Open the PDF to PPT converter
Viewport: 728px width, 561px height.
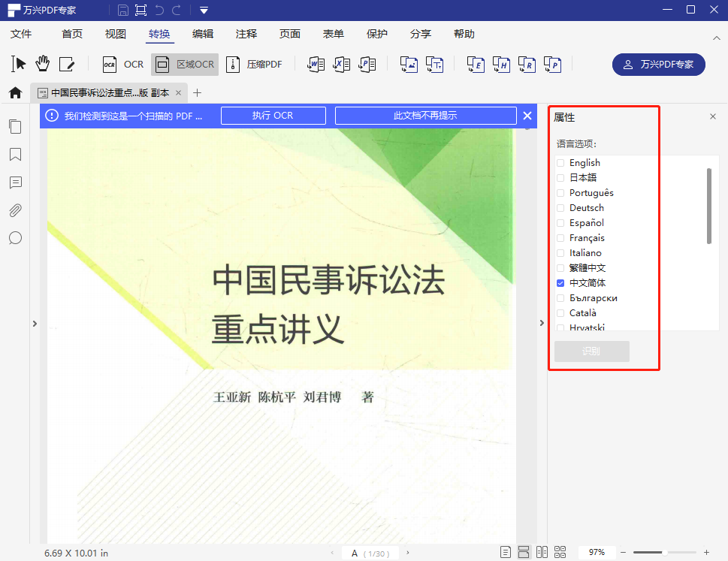tap(367, 65)
